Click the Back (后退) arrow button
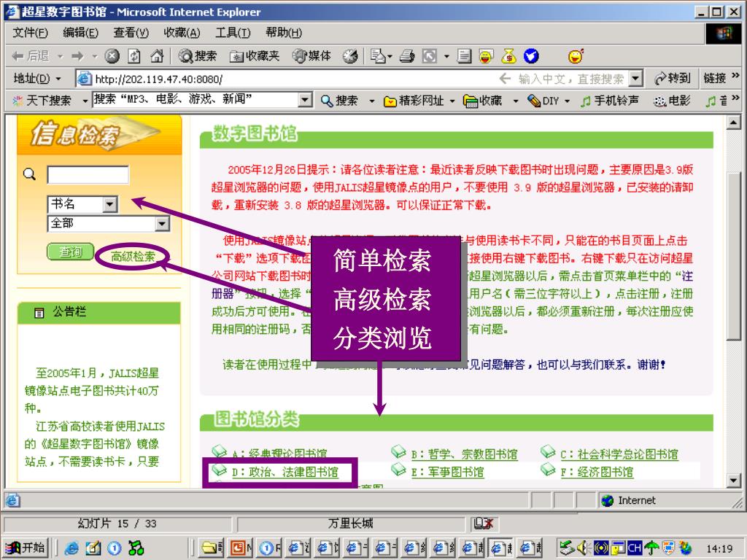The height and width of the screenshot is (560, 747). (x=31, y=56)
